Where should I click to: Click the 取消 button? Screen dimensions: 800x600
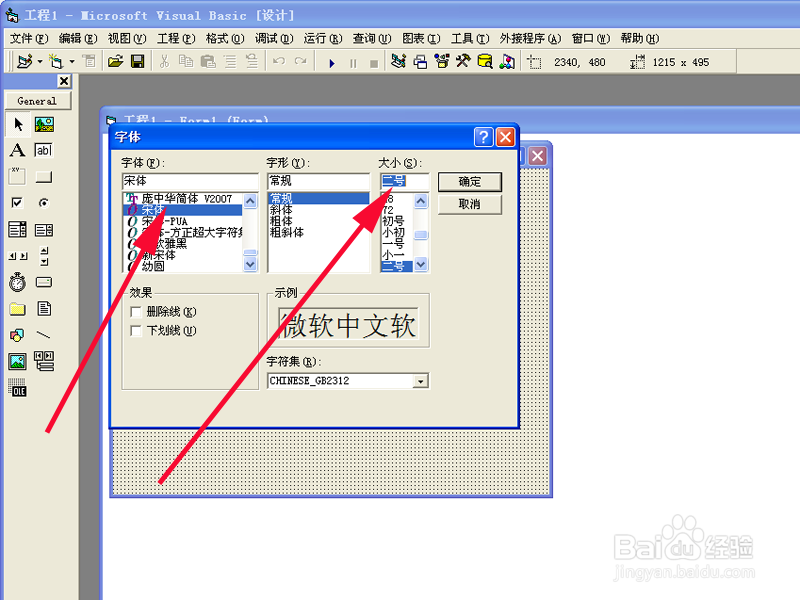point(469,204)
